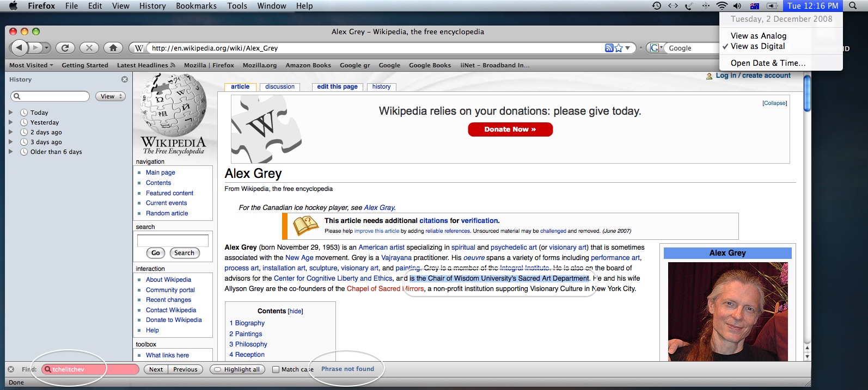Click the magnifier icon in the Find field

(x=48, y=369)
